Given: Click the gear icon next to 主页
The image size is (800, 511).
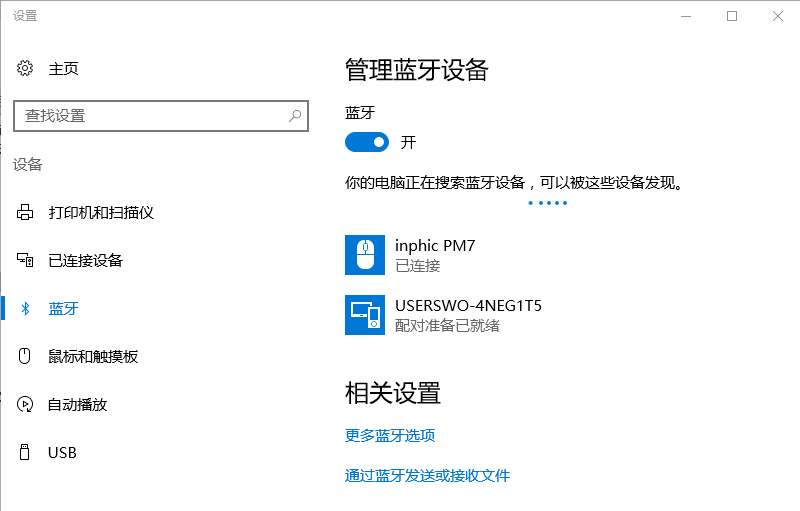Looking at the screenshot, I should pyautogui.click(x=25, y=68).
